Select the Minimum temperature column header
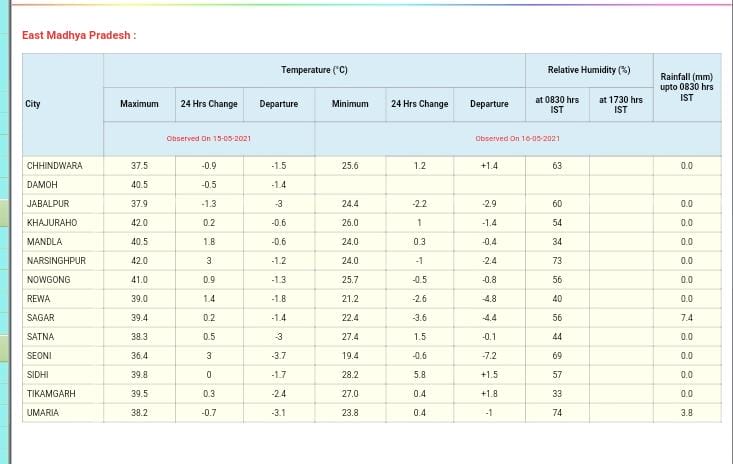 click(x=350, y=104)
